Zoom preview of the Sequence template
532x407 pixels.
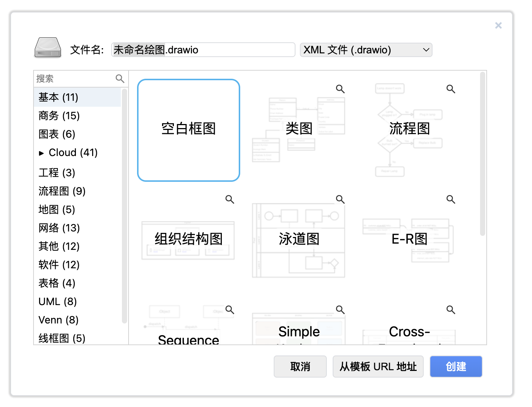(x=230, y=310)
